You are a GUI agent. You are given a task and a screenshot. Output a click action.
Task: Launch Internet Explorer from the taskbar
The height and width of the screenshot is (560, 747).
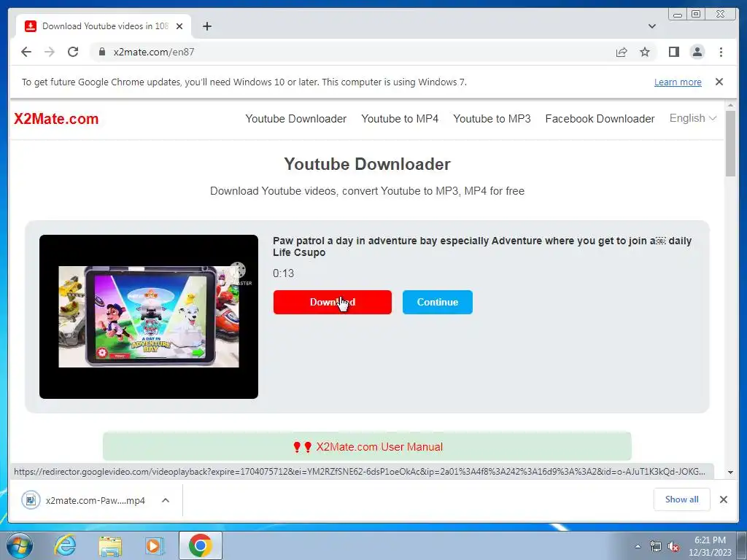[x=65, y=545]
